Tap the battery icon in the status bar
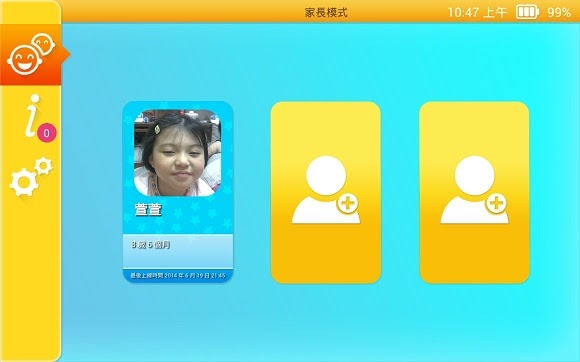Screen dimensions: 580x362 [527, 12]
